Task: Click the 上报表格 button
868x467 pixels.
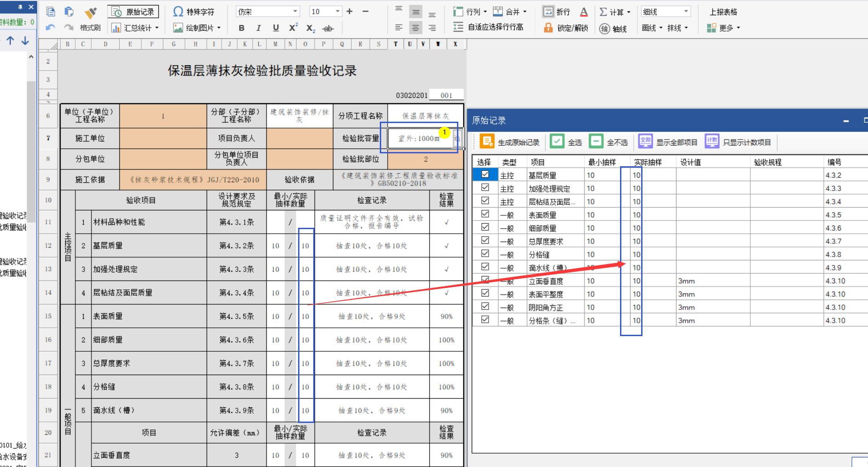Action: pos(723,12)
